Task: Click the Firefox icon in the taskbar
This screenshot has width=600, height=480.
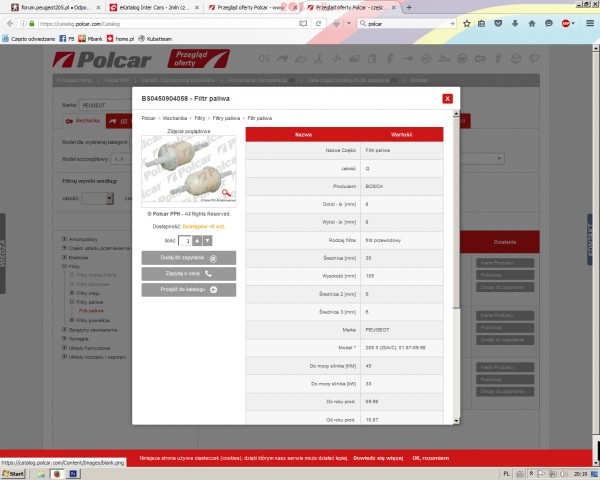Action: click(57, 472)
